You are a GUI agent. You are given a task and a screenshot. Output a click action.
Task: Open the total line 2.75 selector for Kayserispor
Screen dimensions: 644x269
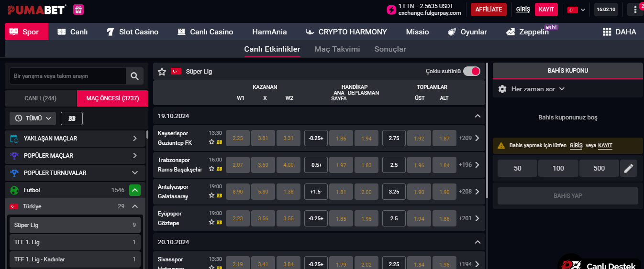point(394,138)
